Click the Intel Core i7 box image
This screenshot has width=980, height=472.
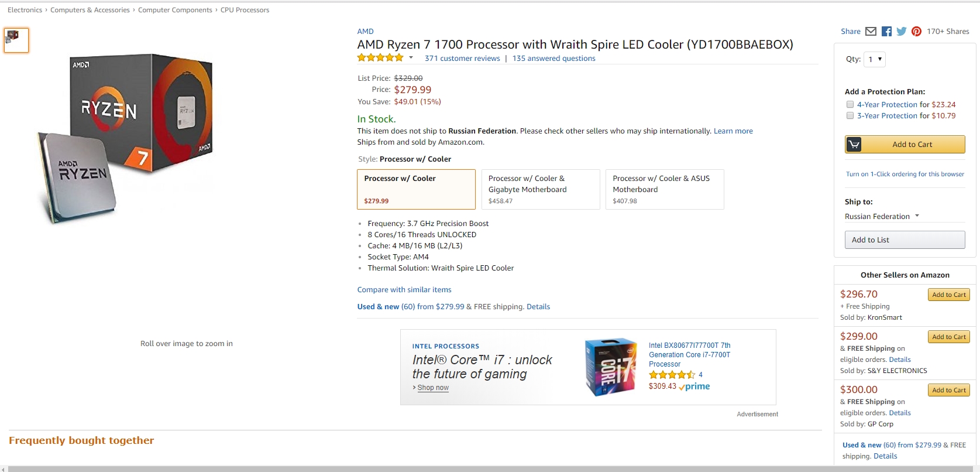(611, 367)
